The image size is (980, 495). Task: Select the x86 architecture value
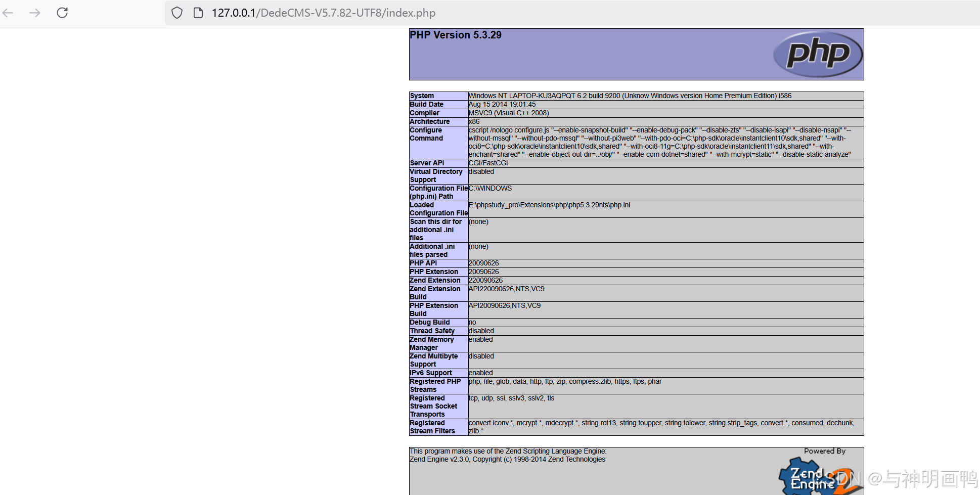click(x=474, y=121)
